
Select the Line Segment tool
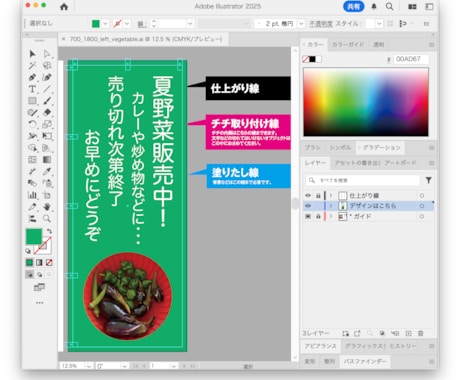(47, 89)
